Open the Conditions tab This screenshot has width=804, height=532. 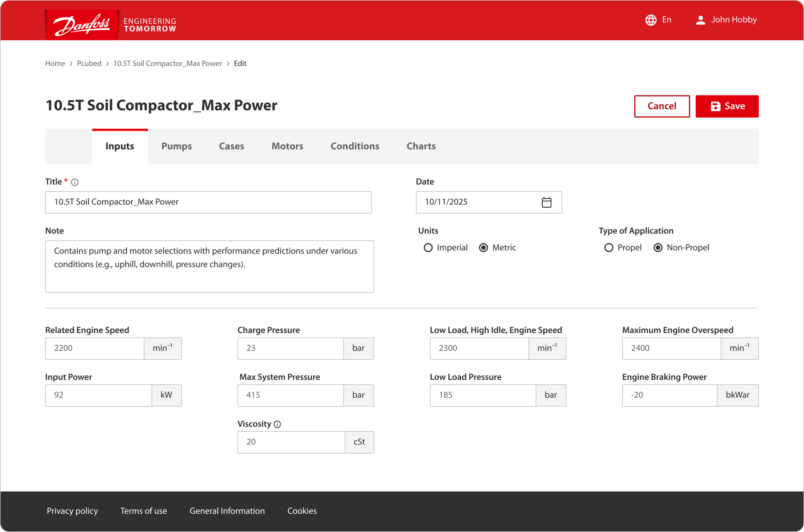[x=355, y=146]
